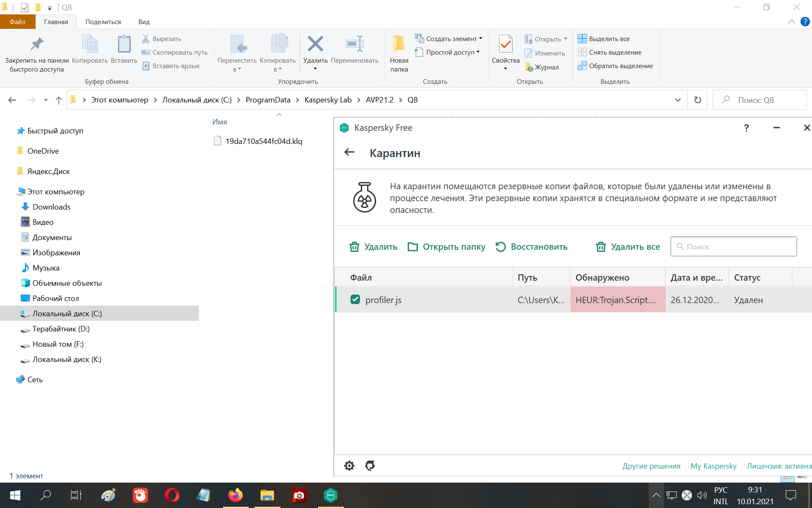The height and width of the screenshot is (508, 812).
Task: Open Firefox from the taskbar
Action: (x=236, y=495)
